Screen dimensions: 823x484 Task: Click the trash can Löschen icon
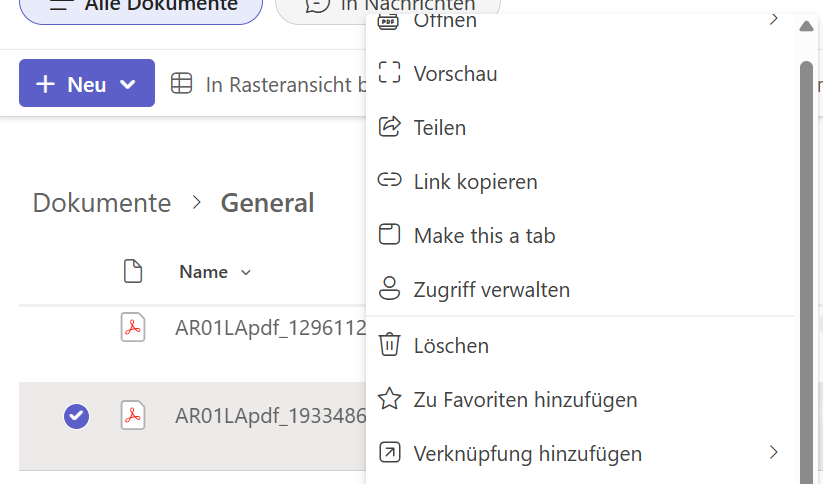(x=389, y=345)
